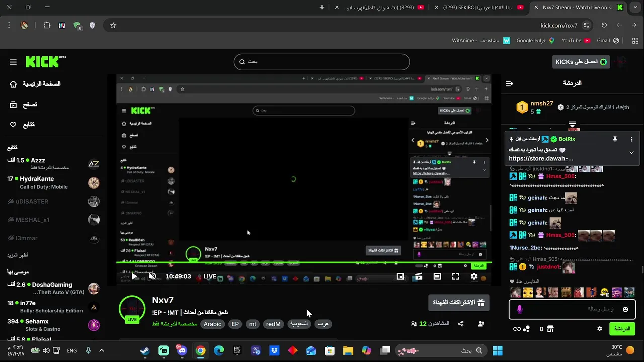Open emoji picker in chat input

(625, 309)
